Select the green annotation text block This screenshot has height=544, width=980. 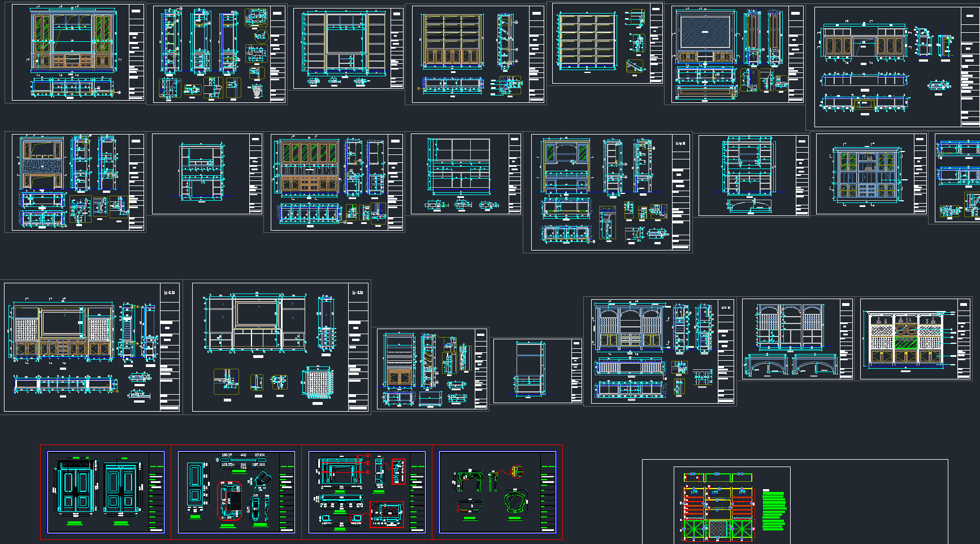click(x=773, y=511)
